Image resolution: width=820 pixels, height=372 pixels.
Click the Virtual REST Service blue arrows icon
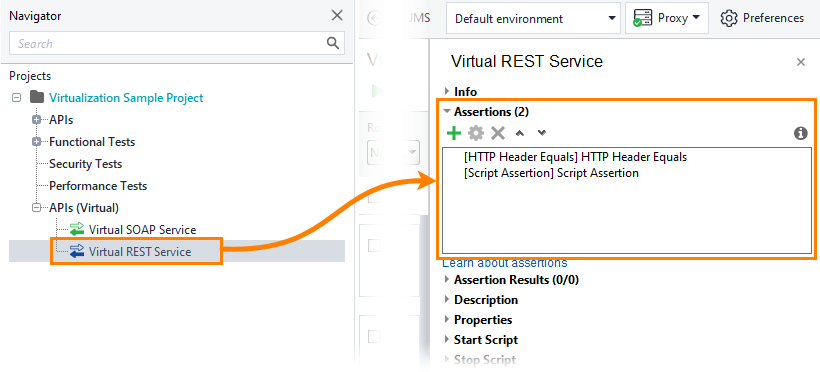pos(77,251)
